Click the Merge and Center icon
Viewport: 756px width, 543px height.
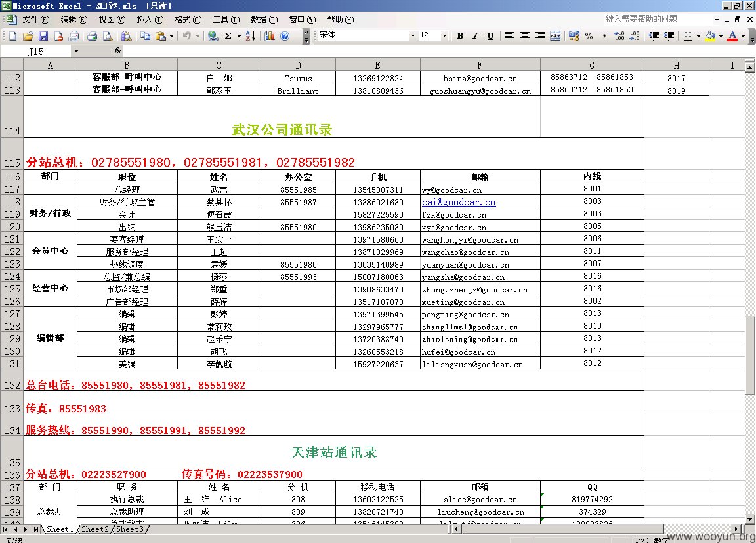pyautogui.click(x=555, y=36)
